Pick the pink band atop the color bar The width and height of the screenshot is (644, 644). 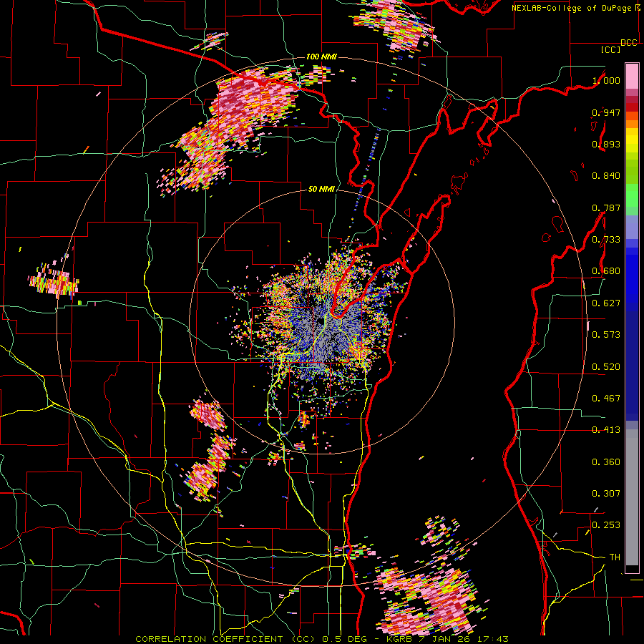[x=632, y=77]
